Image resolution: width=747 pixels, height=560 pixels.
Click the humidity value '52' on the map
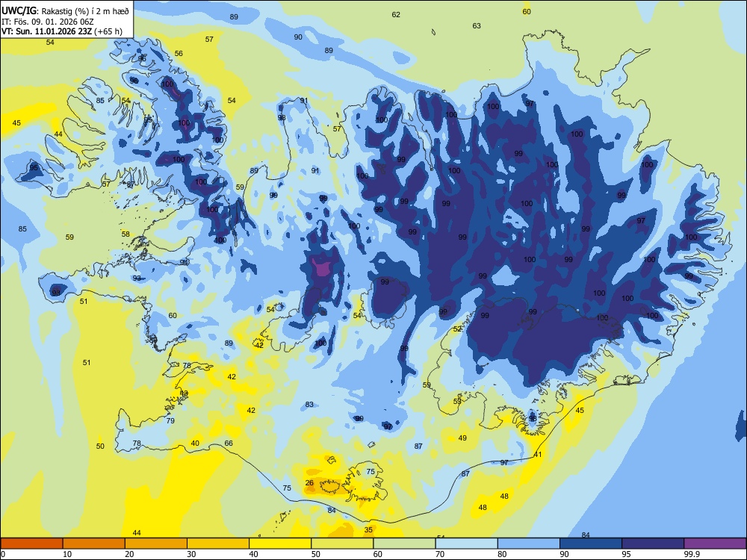point(457,329)
